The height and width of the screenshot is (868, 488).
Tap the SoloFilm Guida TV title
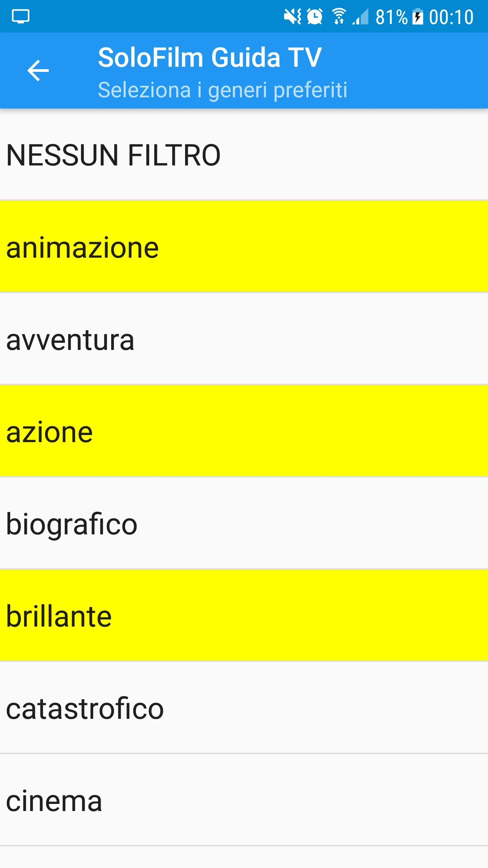tap(210, 57)
